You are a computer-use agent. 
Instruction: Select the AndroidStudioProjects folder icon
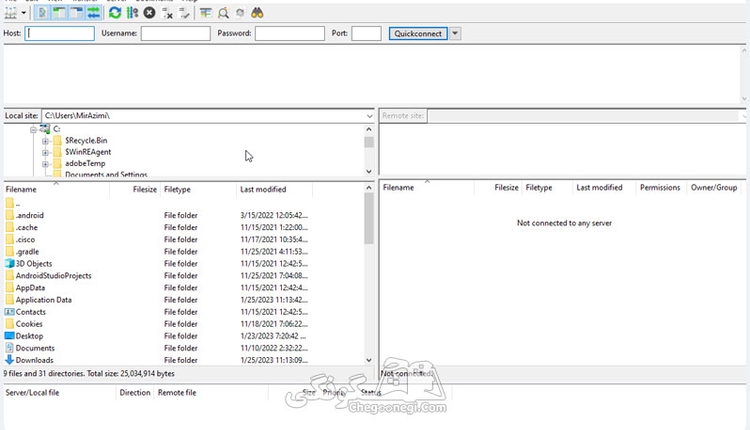click(x=10, y=276)
